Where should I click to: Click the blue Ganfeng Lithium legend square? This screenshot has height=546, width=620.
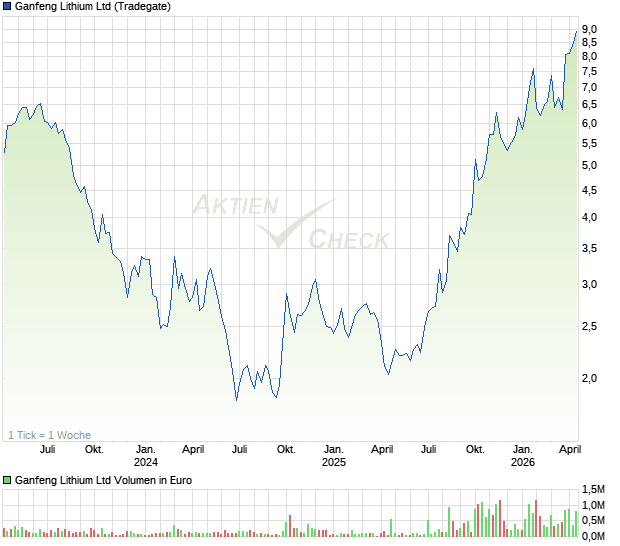(x=7, y=6)
